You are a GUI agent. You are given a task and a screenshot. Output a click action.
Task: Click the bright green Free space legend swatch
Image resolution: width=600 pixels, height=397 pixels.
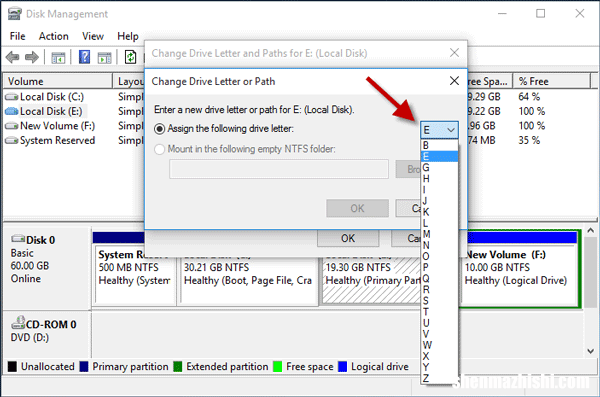278,366
